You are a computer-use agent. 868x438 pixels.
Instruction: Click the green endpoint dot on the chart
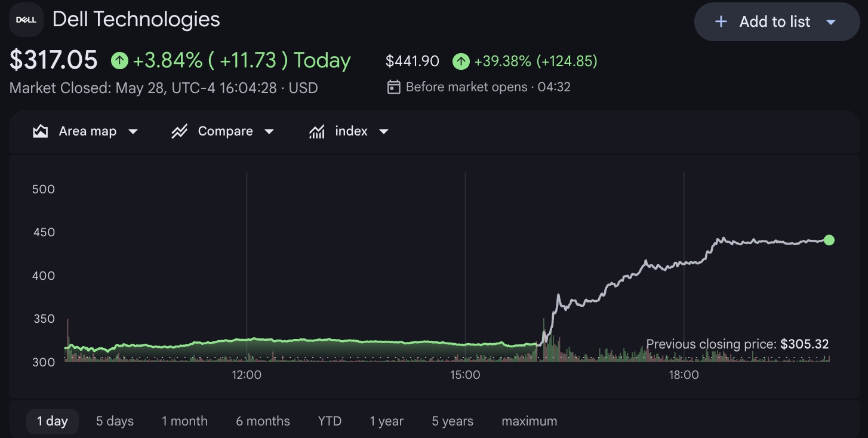coord(829,240)
